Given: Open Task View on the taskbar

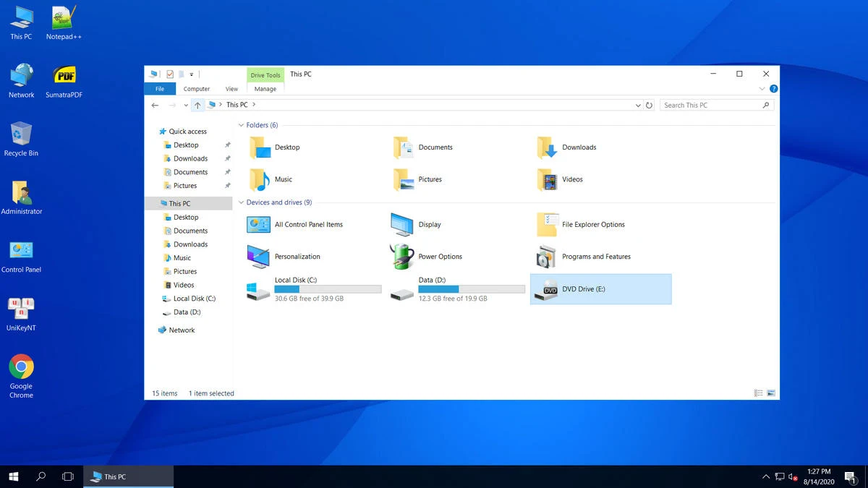Looking at the screenshot, I should pyautogui.click(x=68, y=476).
